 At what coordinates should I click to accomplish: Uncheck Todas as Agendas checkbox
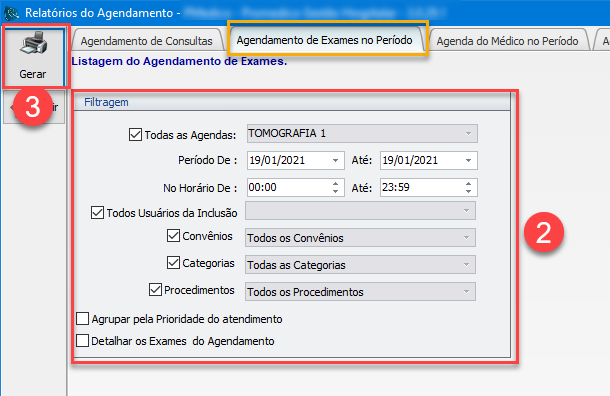pos(135,135)
